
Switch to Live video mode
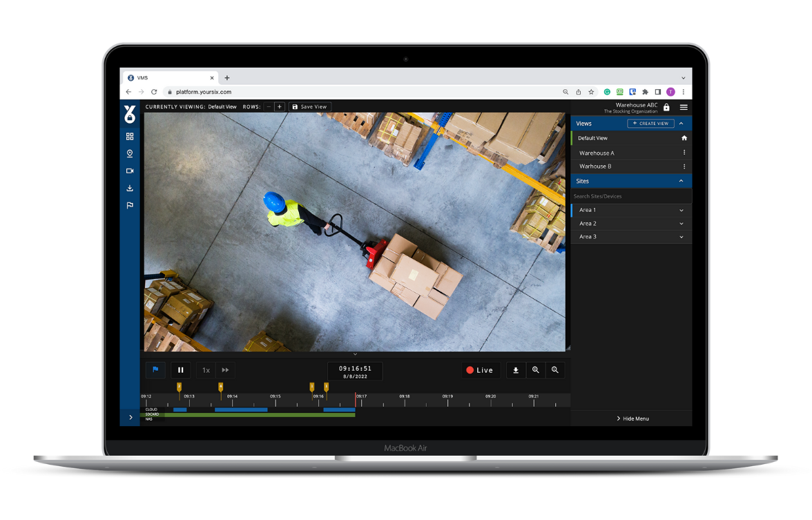(x=480, y=370)
